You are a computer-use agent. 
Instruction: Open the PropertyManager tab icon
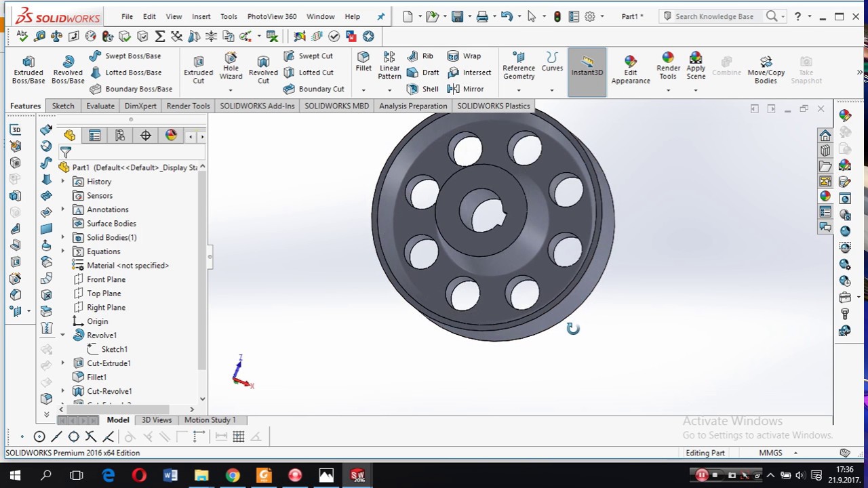95,136
